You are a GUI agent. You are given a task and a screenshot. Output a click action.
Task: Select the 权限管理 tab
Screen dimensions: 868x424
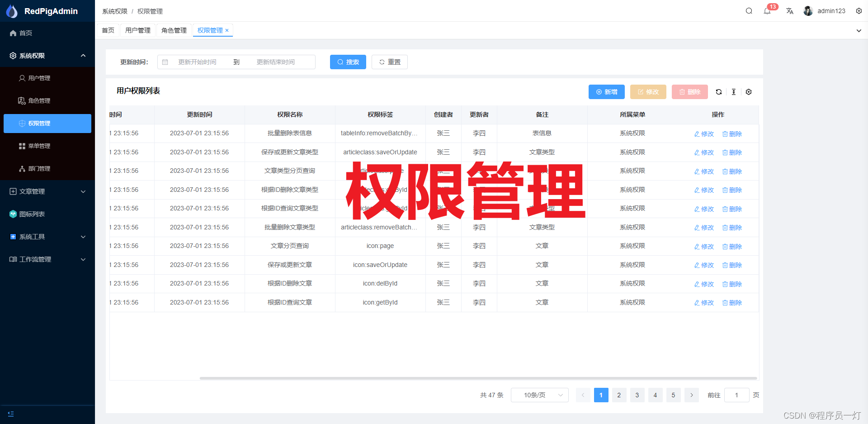(x=210, y=30)
